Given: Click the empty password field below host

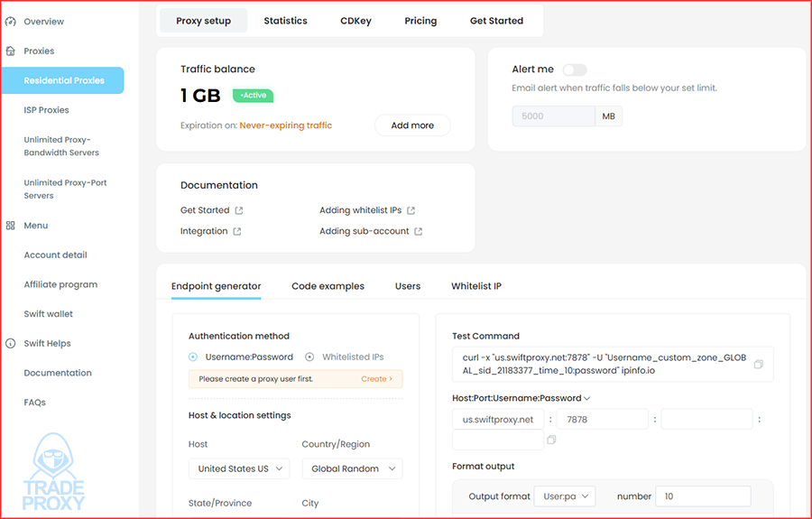Looking at the screenshot, I should click(498, 440).
